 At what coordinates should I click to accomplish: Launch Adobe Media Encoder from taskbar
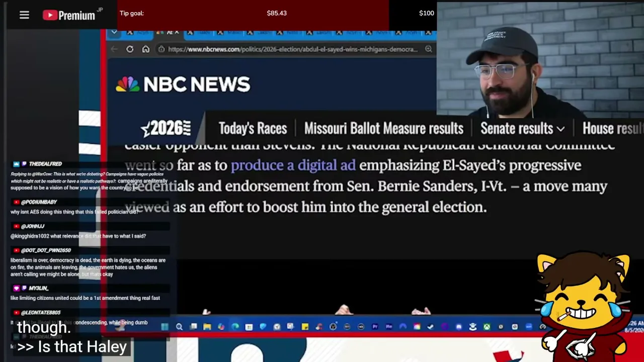389,327
